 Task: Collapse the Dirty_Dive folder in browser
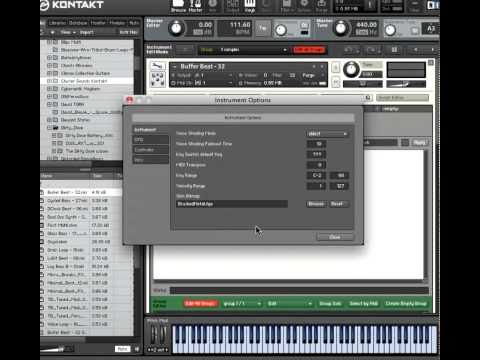tap(50, 128)
